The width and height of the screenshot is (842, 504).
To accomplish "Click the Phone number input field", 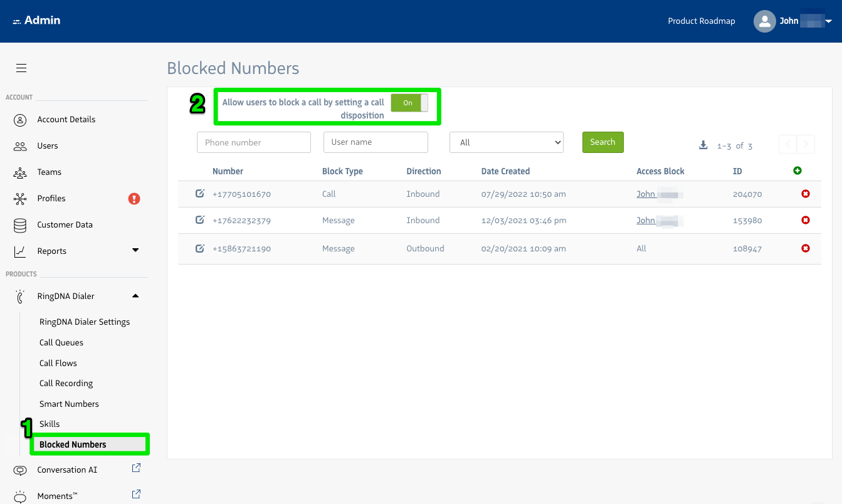I will (253, 142).
